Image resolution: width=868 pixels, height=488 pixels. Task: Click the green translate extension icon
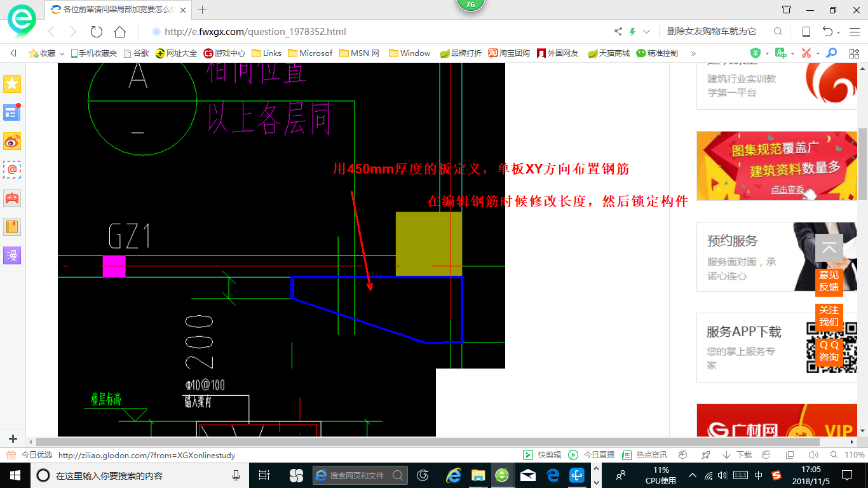780,53
